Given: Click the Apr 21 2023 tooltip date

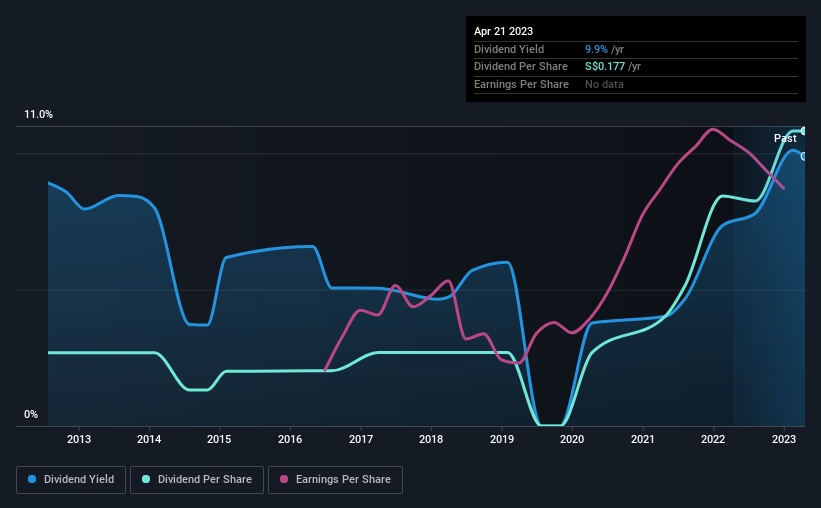Looking at the screenshot, I should pos(503,31).
